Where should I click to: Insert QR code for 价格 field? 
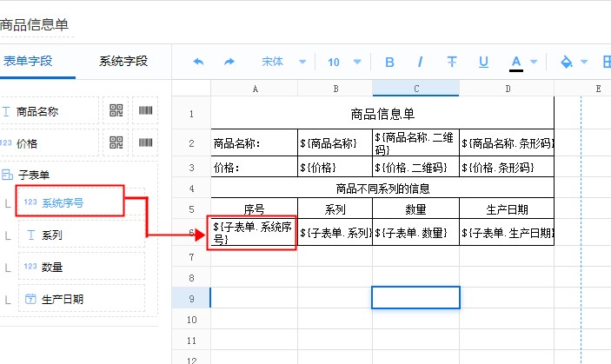point(117,142)
